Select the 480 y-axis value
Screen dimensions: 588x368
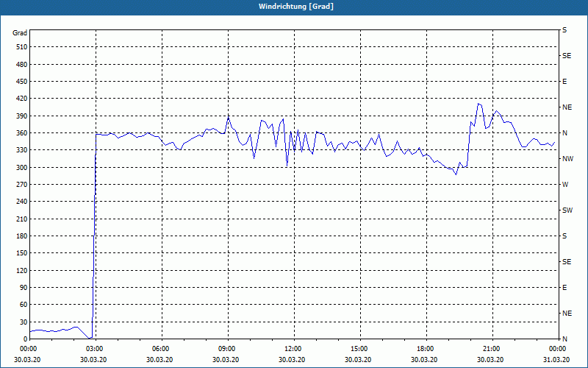point(21,65)
